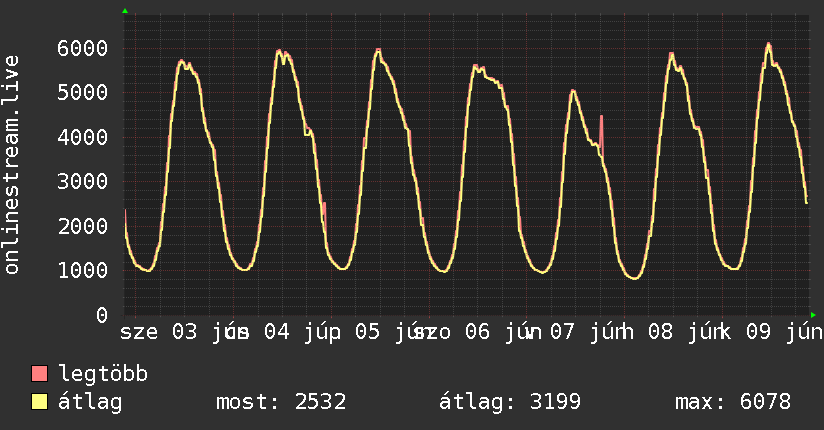Click the '03' date label on x-axis

tap(184, 332)
